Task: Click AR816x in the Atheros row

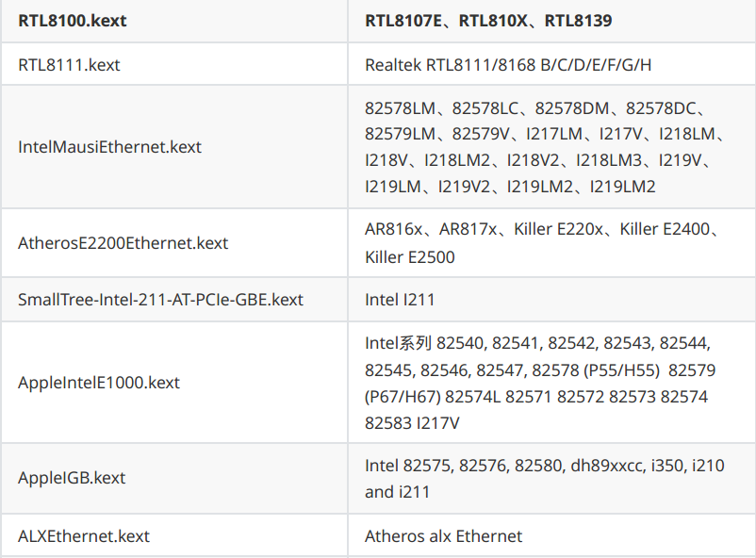Action: 393,229
